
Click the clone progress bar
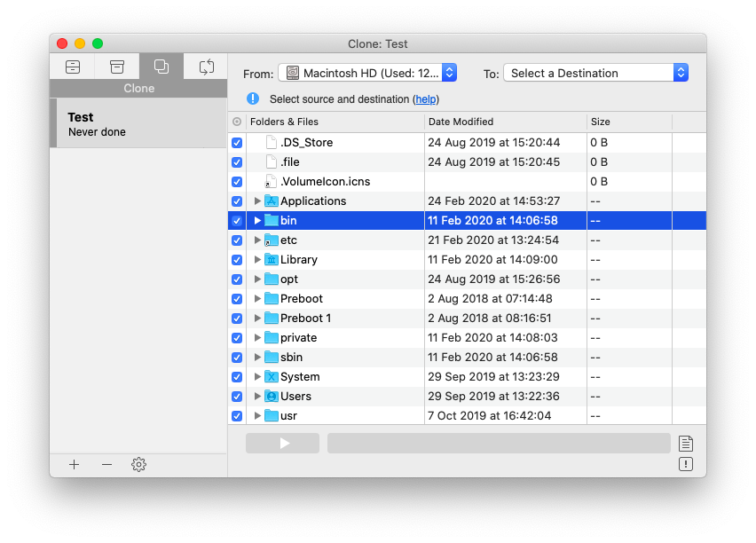click(x=499, y=443)
